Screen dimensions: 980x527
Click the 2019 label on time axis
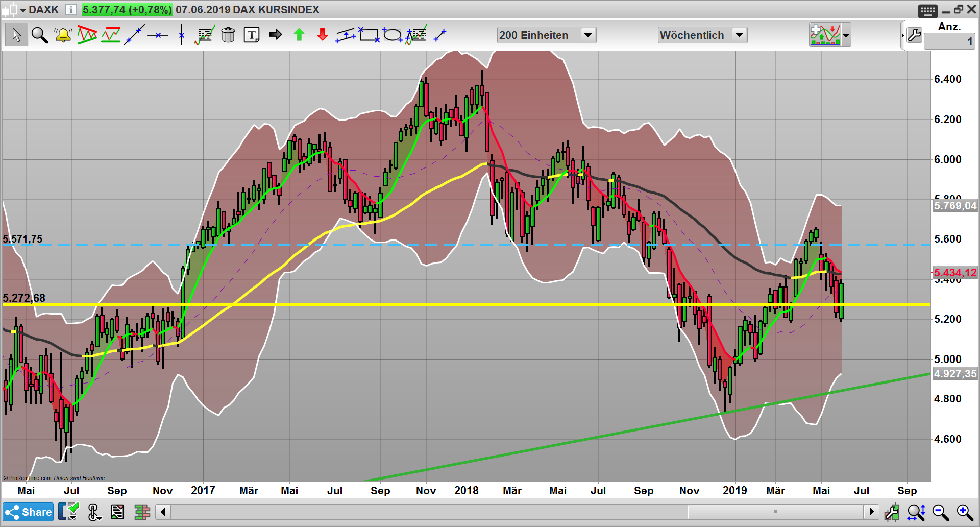[735, 491]
